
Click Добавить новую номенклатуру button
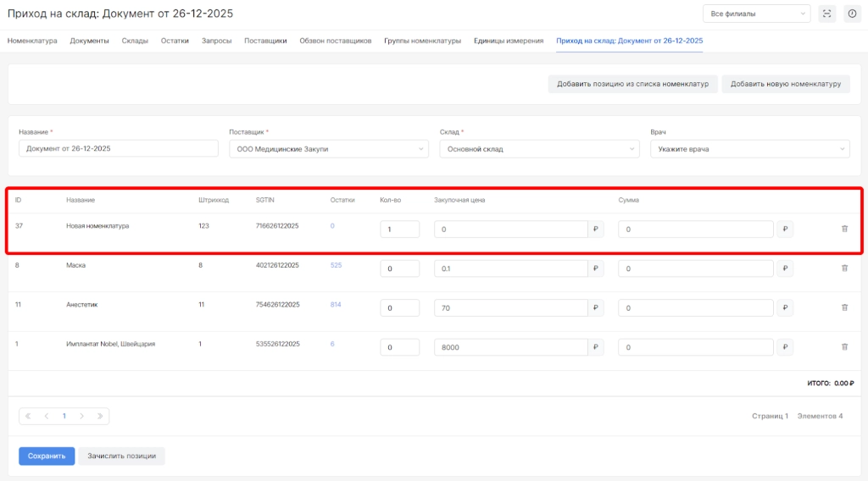[785, 84]
